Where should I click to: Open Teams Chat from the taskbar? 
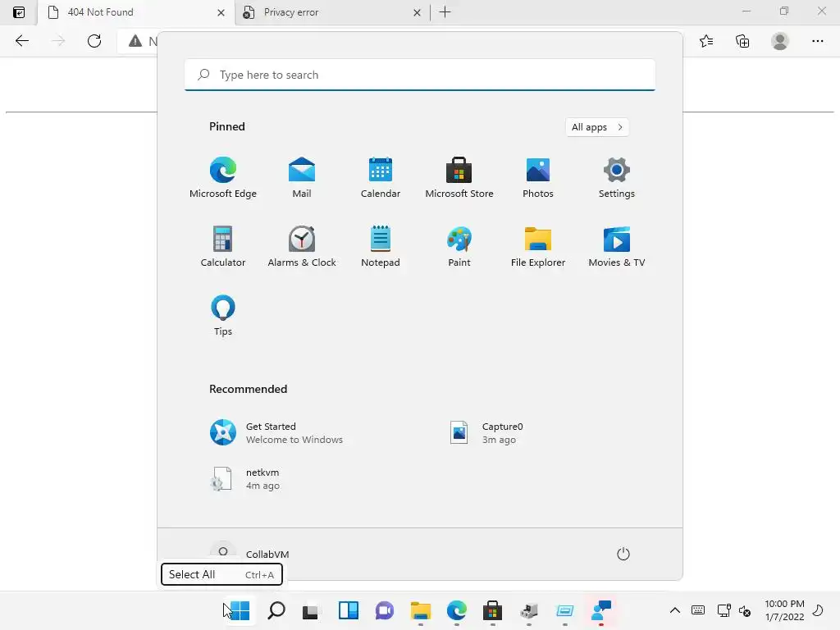coord(384,610)
